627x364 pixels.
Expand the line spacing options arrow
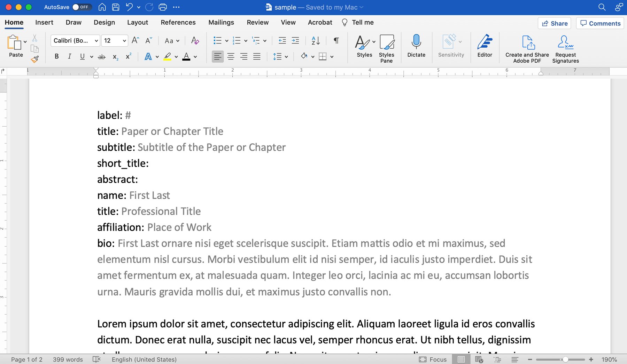(286, 57)
